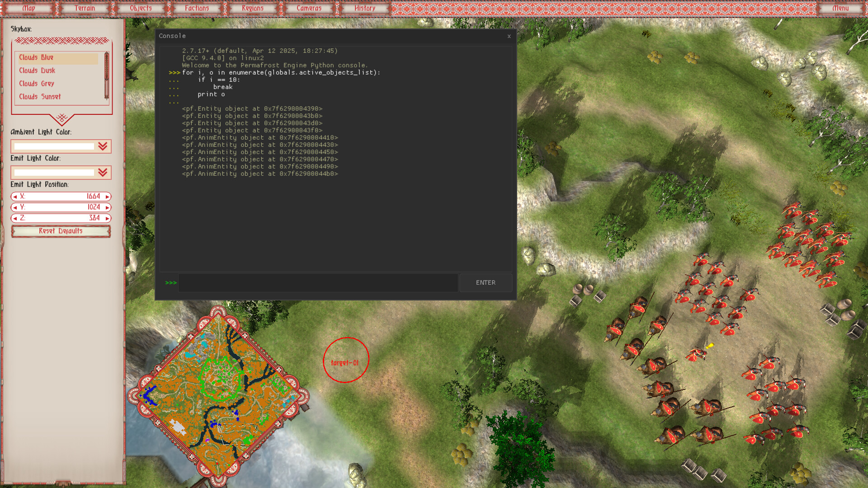Screen dimensions: 868x488
Task: Click the target-01 marker on the map
Action: (346, 359)
